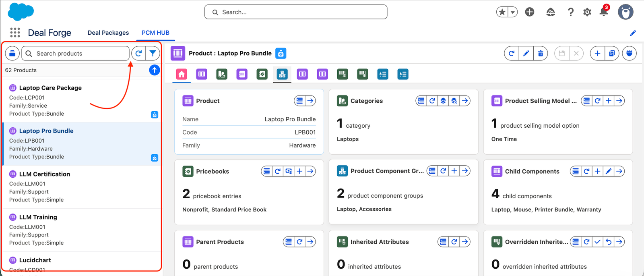Click the "62 Products" count label

pyautogui.click(x=21, y=70)
